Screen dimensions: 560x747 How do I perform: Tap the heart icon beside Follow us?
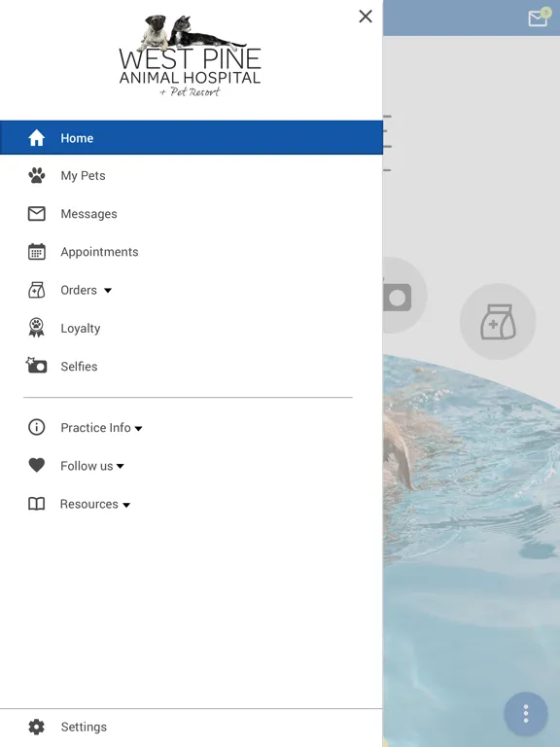point(37,465)
